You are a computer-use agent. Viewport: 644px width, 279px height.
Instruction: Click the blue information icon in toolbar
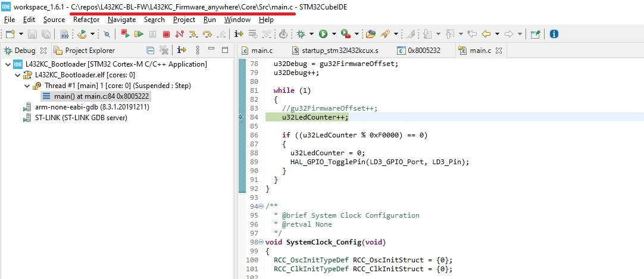click(554, 34)
